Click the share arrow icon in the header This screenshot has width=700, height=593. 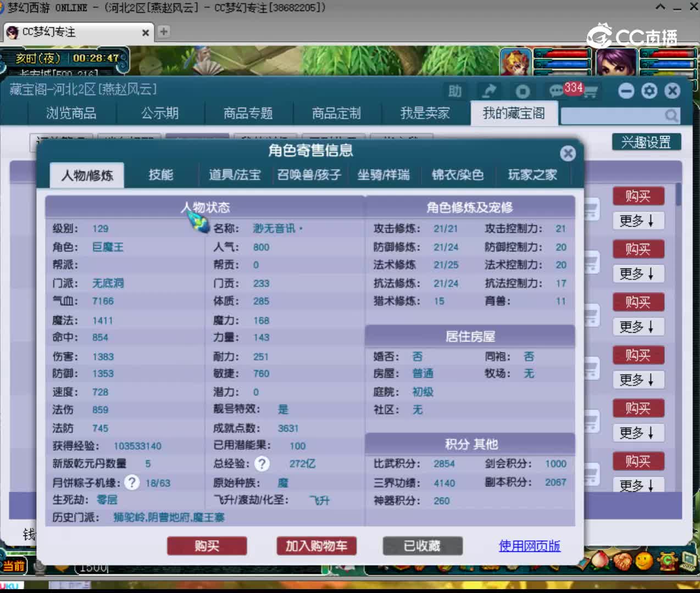pos(489,91)
